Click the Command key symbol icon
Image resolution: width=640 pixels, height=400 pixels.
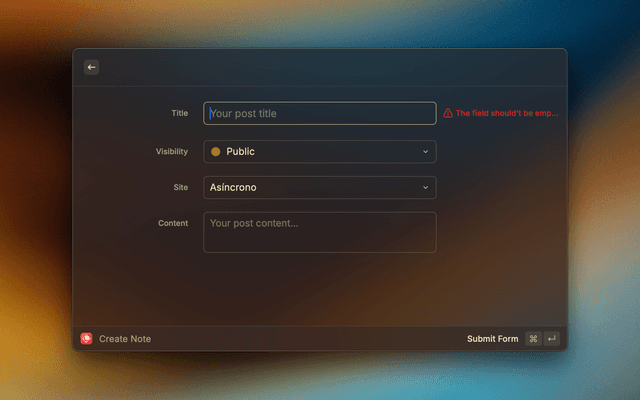tap(533, 339)
